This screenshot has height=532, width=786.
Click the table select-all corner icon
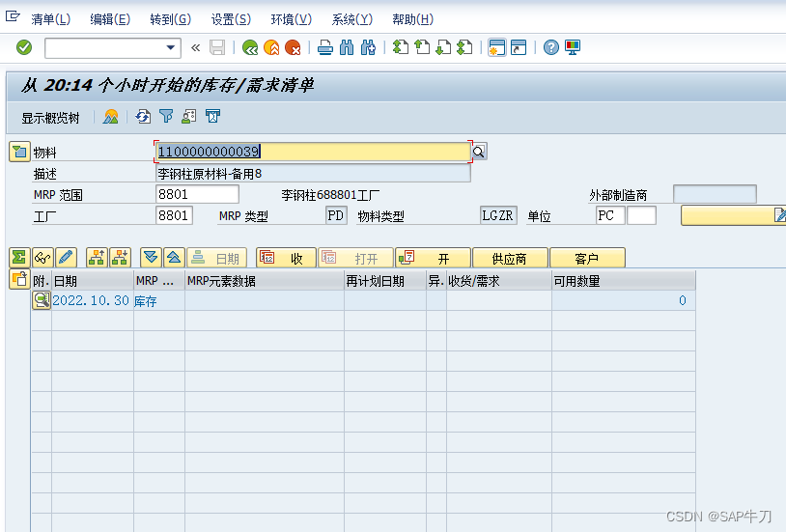tap(19, 279)
